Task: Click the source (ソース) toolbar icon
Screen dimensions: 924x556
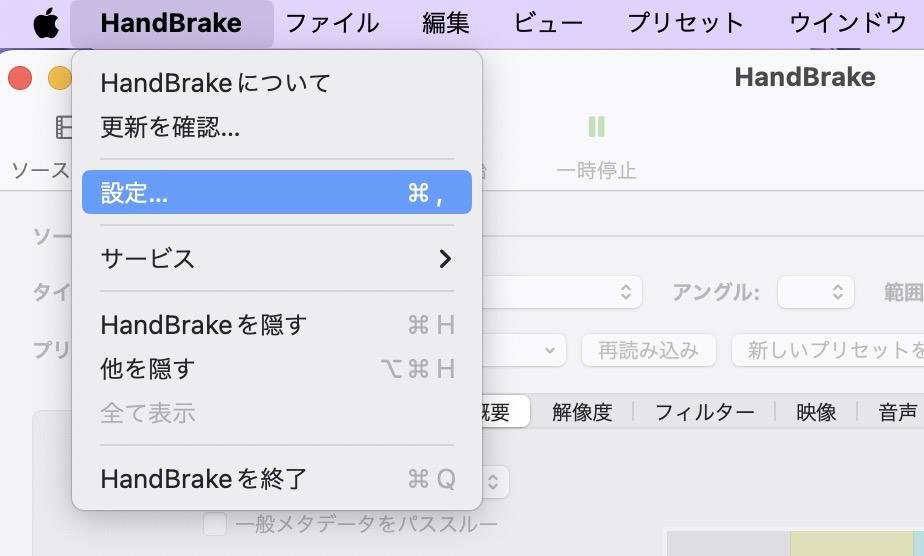Action: coord(64,127)
